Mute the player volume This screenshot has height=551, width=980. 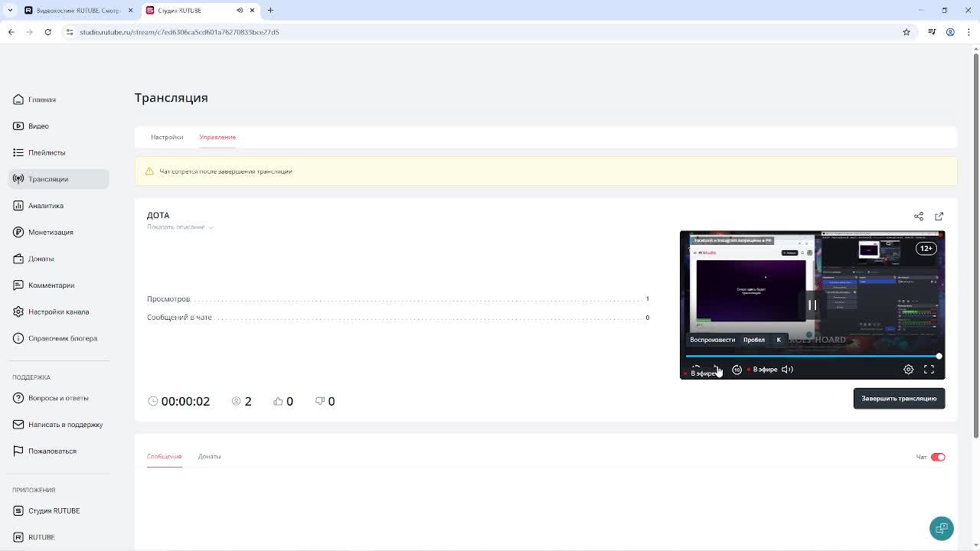(787, 370)
